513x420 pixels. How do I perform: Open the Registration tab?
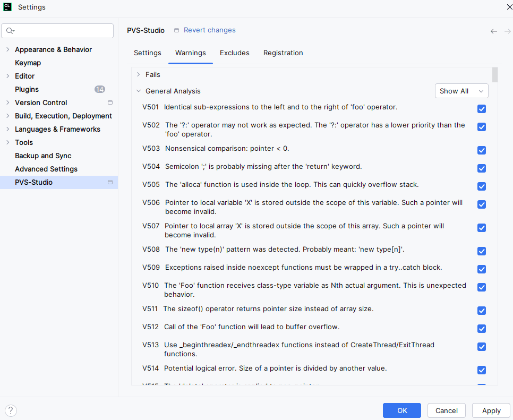[x=283, y=53]
